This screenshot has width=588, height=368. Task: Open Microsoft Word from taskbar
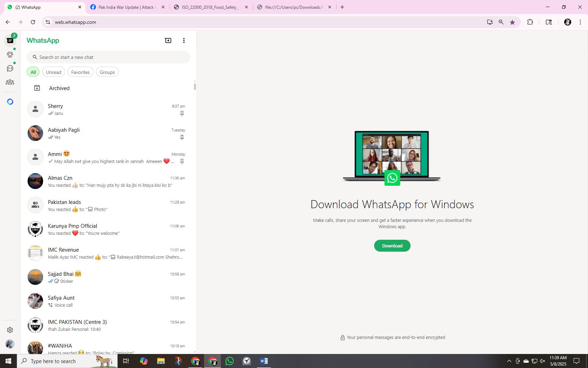(264, 361)
